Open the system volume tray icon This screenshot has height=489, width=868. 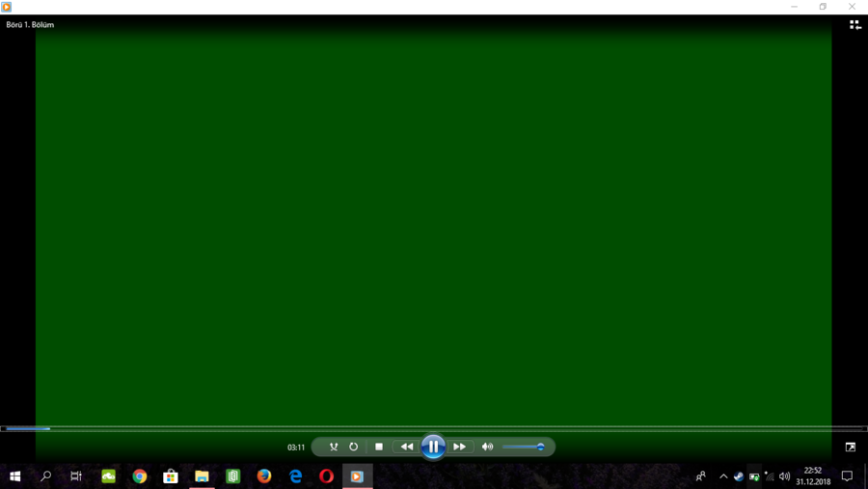coord(784,476)
